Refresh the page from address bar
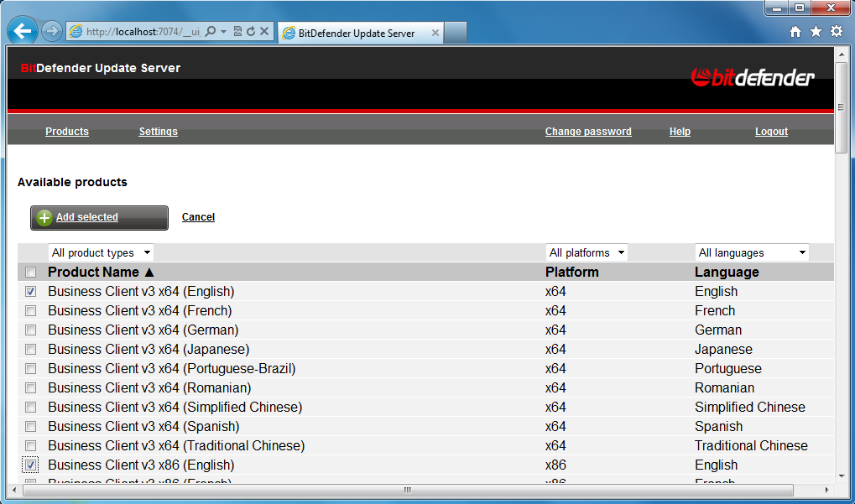Viewport: 855px width, 504px height. (251, 32)
